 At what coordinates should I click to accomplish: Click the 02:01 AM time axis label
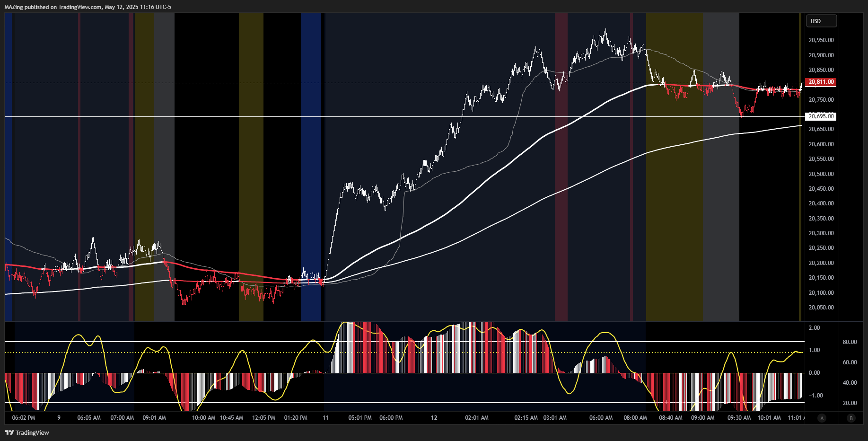click(x=477, y=418)
